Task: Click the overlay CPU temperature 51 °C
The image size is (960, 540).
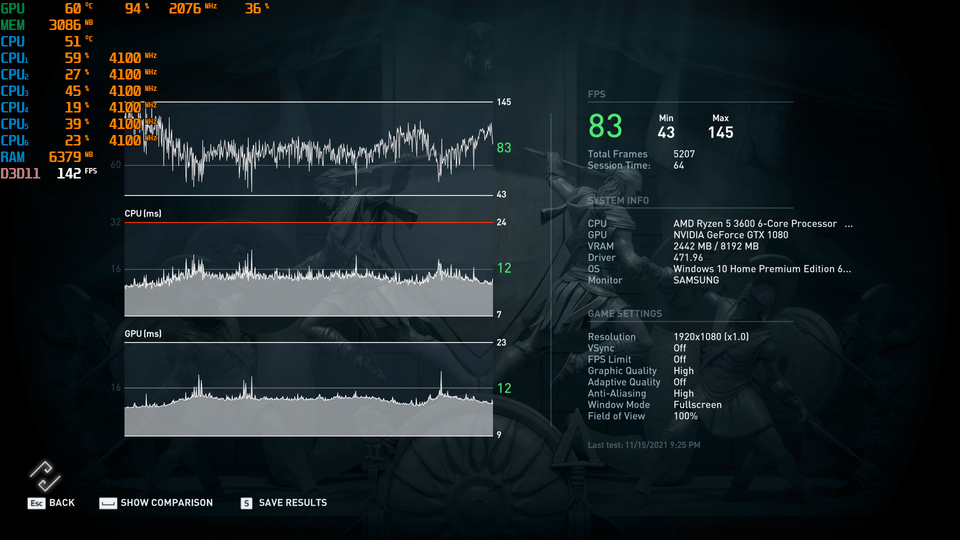Action: click(79, 42)
